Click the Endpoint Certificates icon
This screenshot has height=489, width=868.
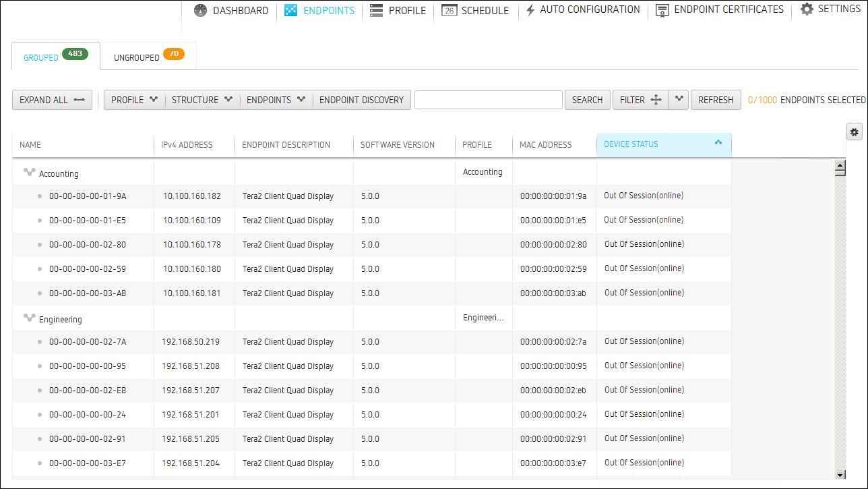click(662, 11)
